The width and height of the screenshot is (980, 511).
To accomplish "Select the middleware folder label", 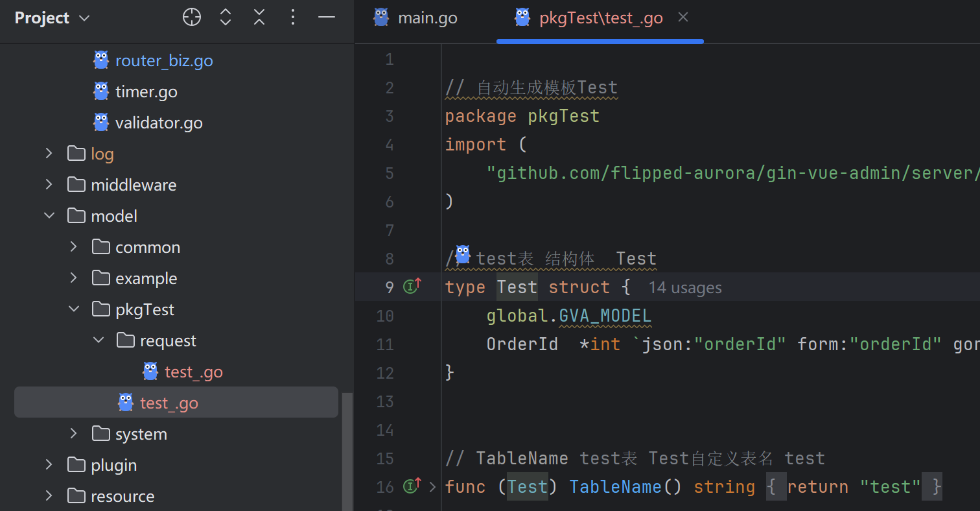I will 134,185.
